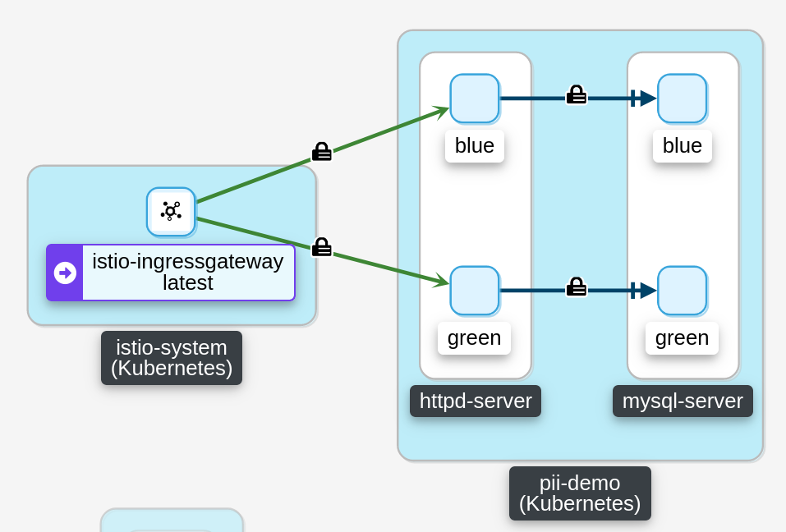Click the purple arrow badge on istio-ingressgateway label
This screenshot has width=786, height=532.
(x=65, y=273)
